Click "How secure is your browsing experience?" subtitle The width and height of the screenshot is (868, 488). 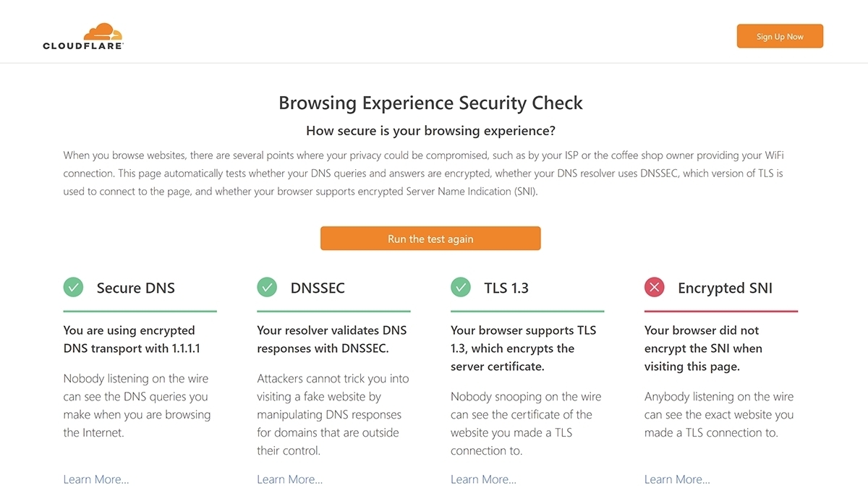tap(430, 131)
